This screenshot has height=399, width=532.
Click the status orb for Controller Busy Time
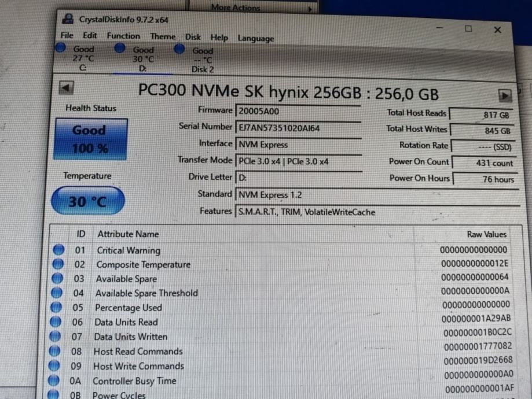[x=53, y=380]
